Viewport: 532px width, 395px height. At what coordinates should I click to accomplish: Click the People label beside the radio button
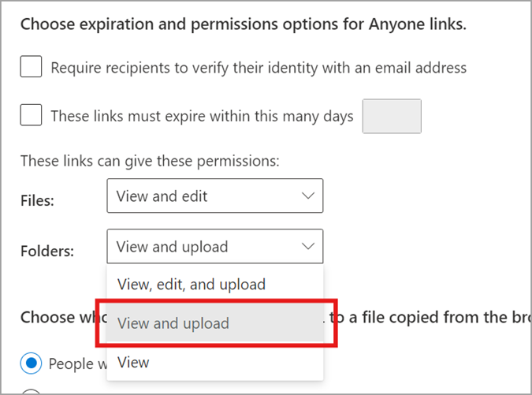click(x=78, y=363)
